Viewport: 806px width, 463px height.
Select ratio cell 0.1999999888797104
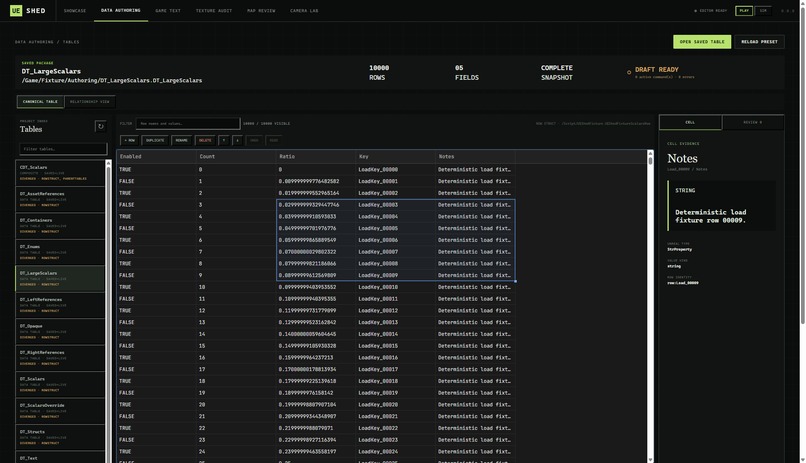pos(316,405)
